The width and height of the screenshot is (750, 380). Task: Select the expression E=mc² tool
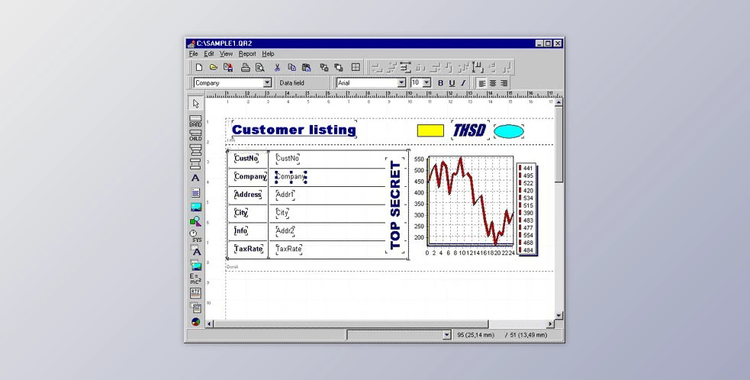click(x=196, y=279)
